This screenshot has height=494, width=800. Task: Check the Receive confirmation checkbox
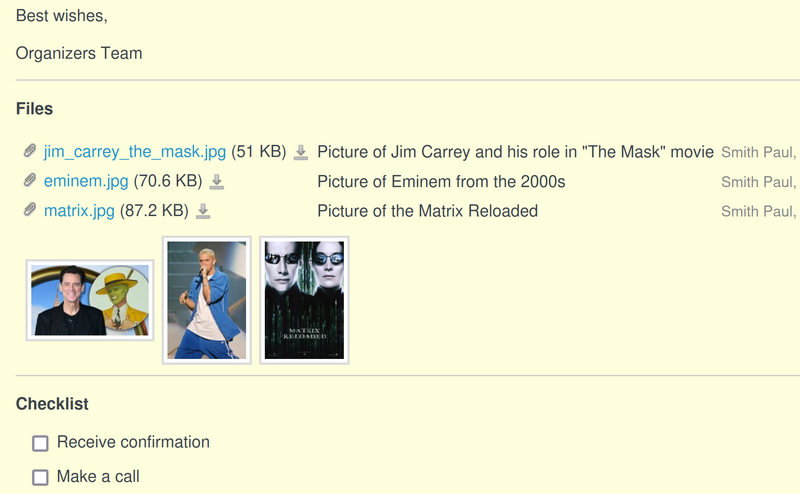click(40, 443)
